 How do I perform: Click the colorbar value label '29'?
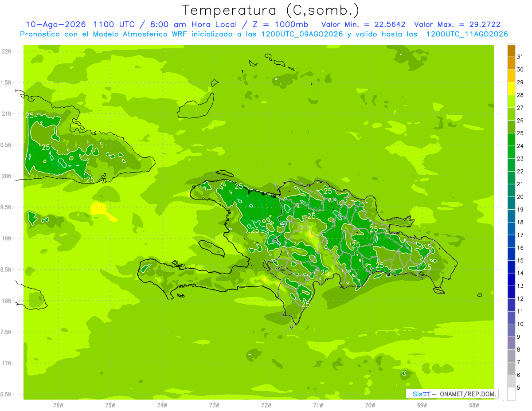520,82
